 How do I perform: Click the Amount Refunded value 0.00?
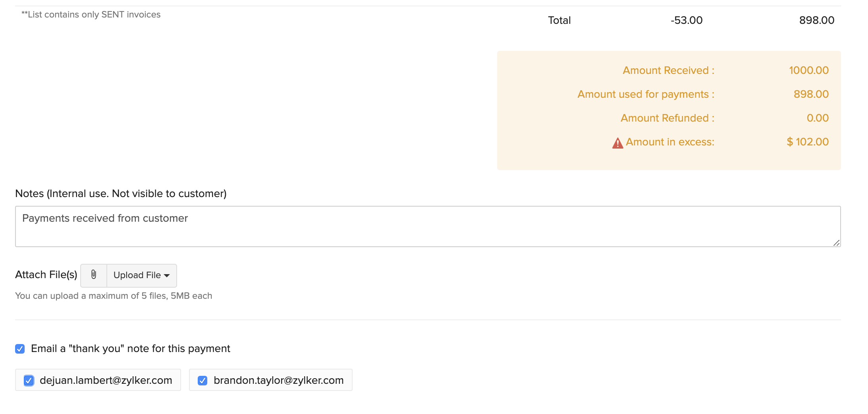(817, 118)
